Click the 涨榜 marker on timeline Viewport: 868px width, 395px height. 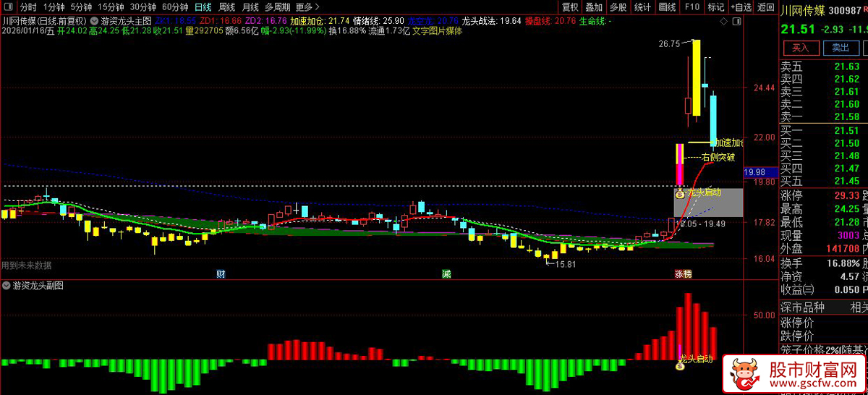683,274
